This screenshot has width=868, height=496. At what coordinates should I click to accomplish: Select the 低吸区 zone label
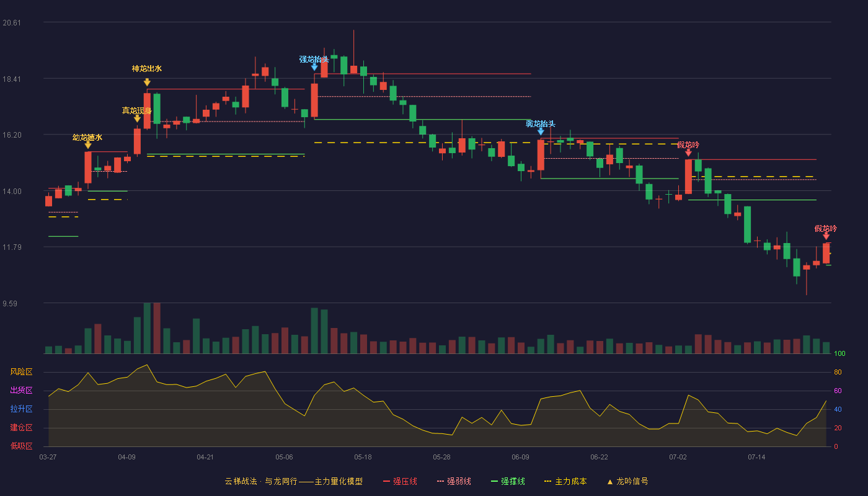(21, 446)
